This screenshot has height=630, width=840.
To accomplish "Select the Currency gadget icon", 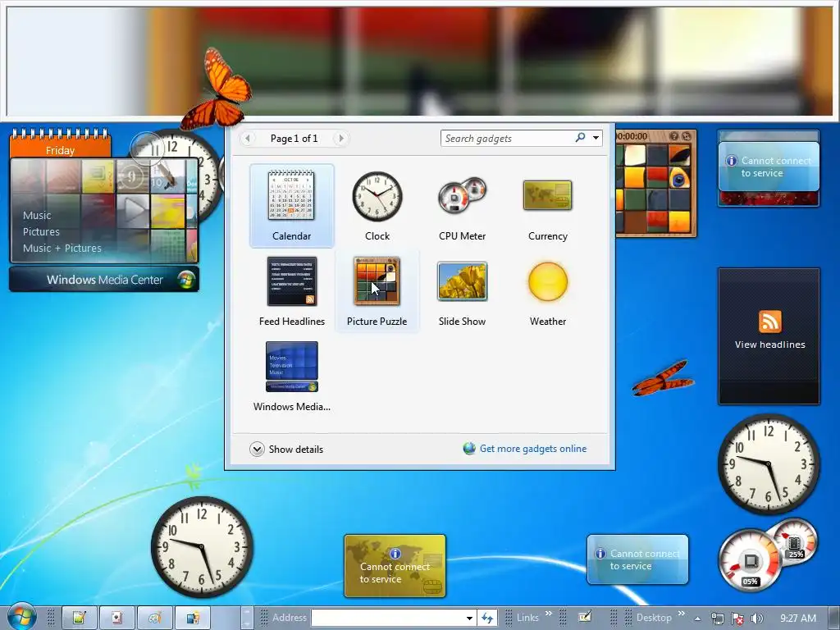I will pyautogui.click(x=547, y=195).
